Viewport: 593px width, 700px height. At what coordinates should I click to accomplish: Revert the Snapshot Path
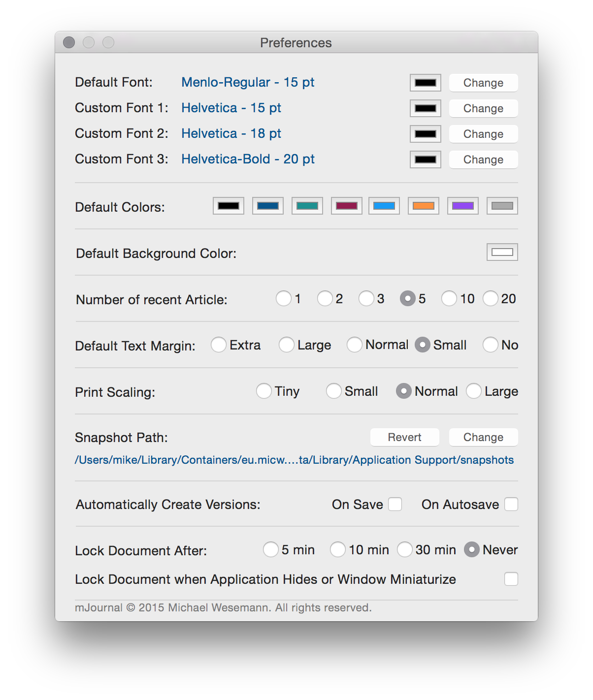(404, 437)
